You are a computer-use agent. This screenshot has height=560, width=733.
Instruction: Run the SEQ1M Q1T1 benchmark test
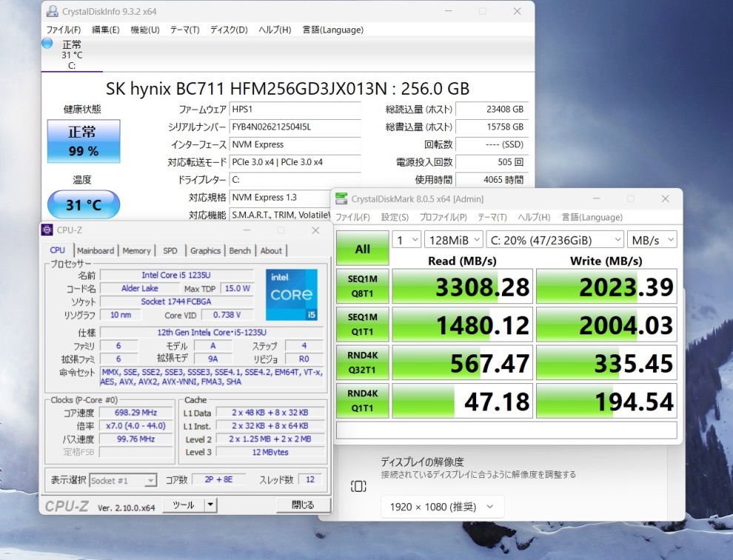pos(362,325)
